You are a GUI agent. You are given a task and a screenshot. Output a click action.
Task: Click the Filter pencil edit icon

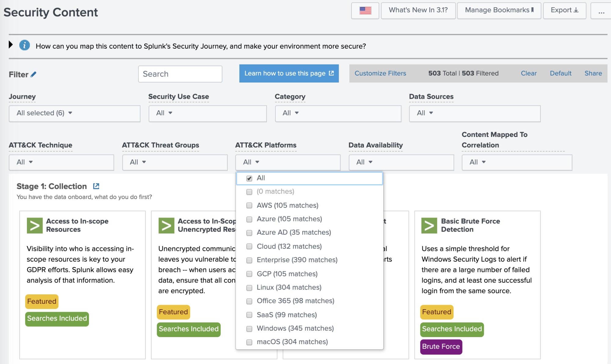click(34, 74)
